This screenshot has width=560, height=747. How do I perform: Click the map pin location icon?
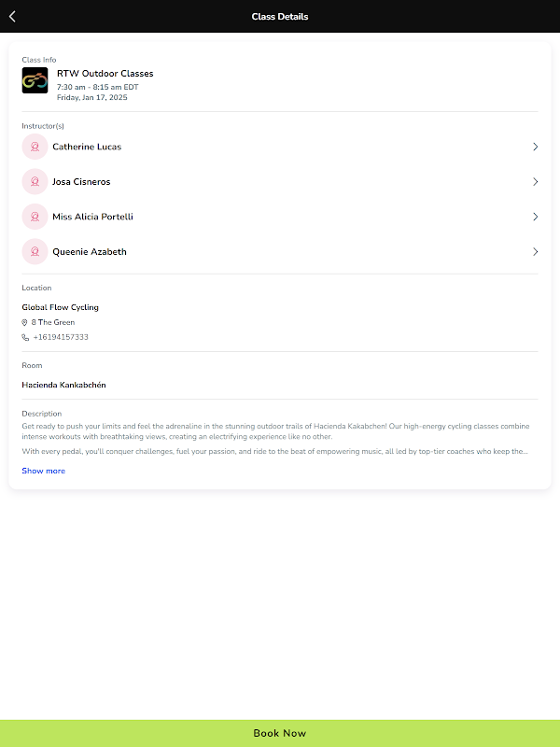[x=25, y=322]
